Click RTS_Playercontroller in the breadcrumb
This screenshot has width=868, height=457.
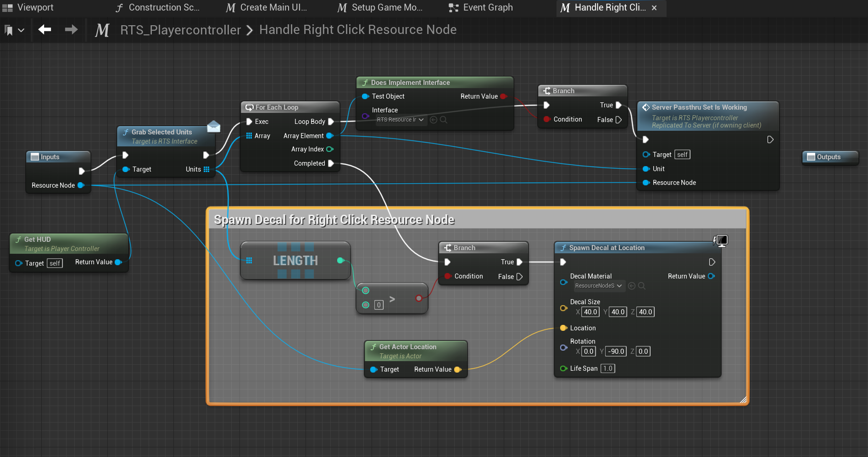[x=180, y=30]
